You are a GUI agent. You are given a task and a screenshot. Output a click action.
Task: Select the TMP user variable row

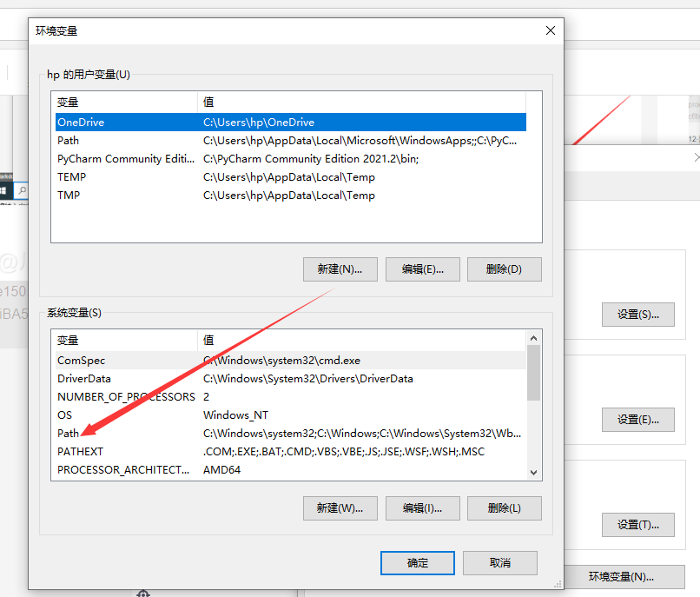(291, 196)
